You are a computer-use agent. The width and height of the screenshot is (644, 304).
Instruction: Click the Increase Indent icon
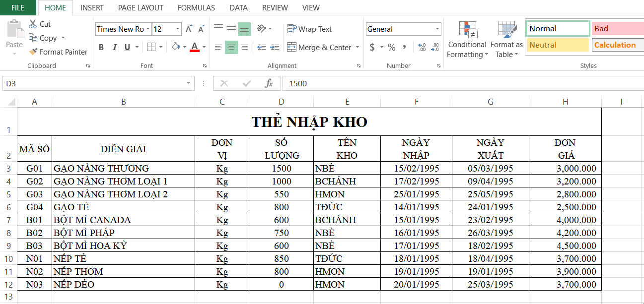(x=274, y=47)
